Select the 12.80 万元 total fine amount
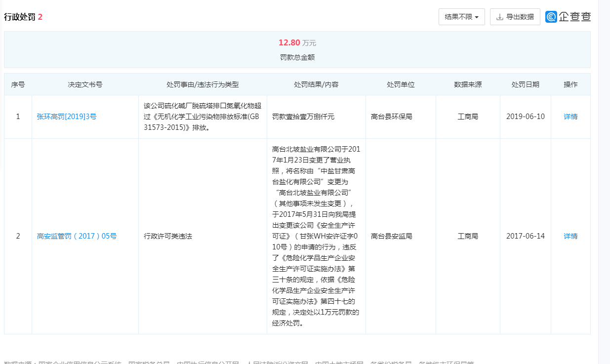Image resolution: width=610 pixels, height=364 pixels. [297, 43]
